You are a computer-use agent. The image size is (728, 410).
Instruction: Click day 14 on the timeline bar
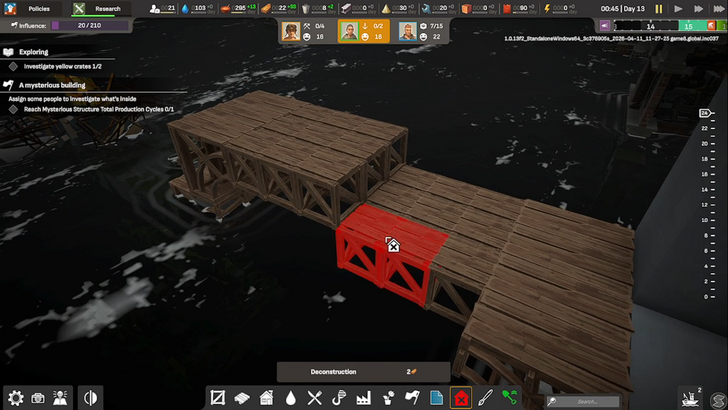coord(650,26)
